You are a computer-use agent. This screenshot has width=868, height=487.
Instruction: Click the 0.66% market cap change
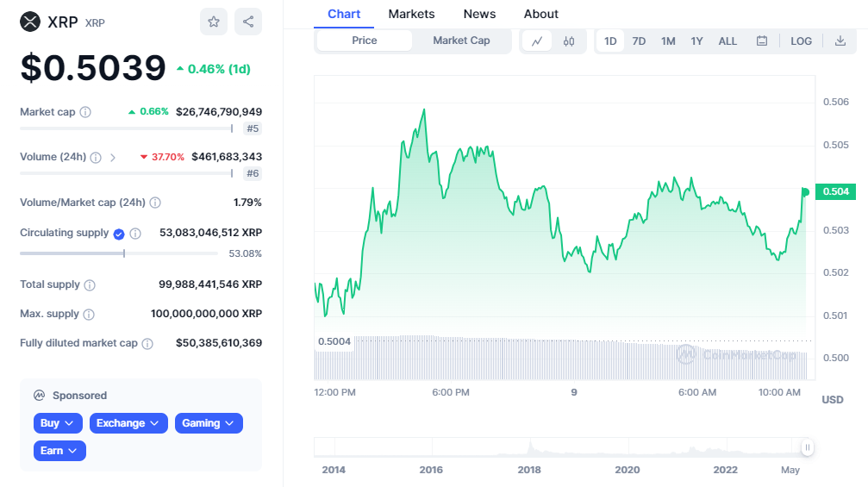pyautogui.click(x=154, y=112)
